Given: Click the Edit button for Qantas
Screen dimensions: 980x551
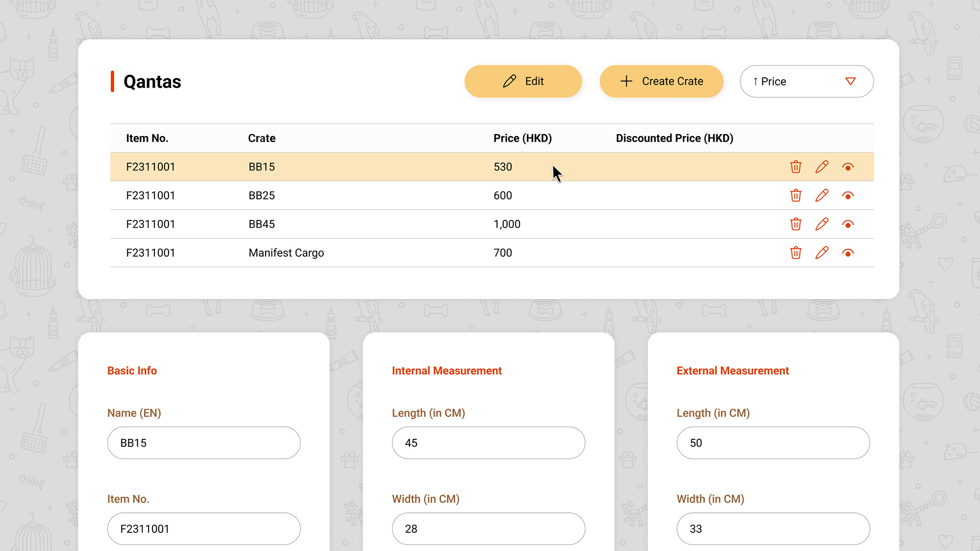Looking at the screenshot, I should (523, 81).
